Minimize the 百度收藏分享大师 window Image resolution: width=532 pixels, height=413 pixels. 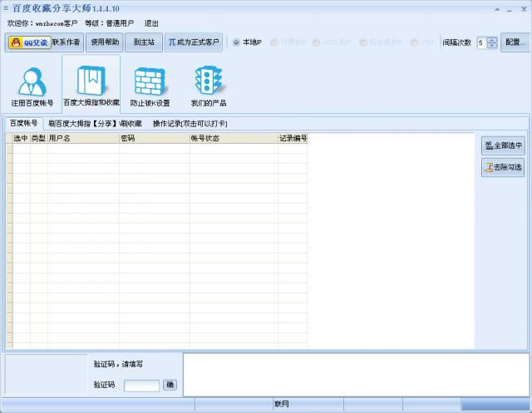tap(510, 9)
